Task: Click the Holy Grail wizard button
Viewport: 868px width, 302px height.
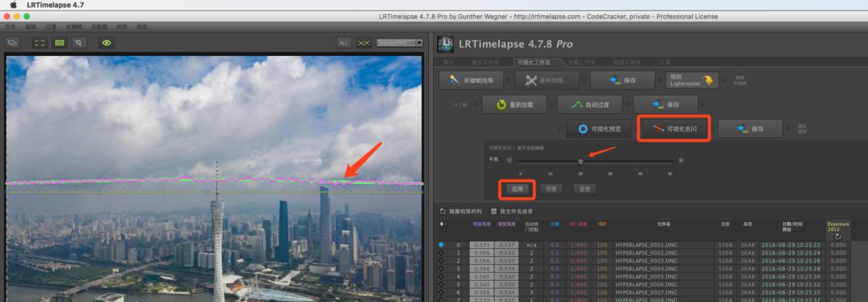Action: tap(548, 80)
